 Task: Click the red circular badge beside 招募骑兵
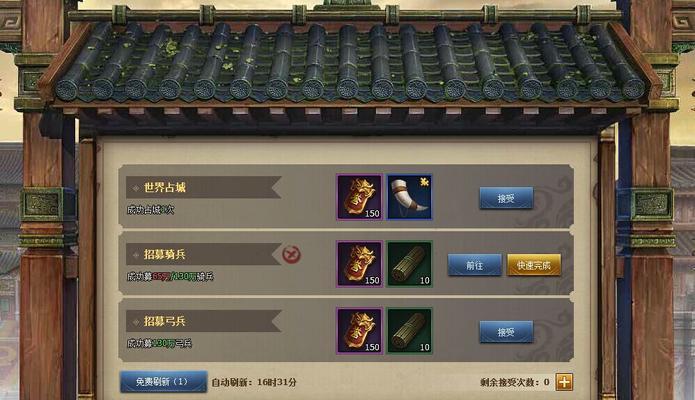click(291, 255)
